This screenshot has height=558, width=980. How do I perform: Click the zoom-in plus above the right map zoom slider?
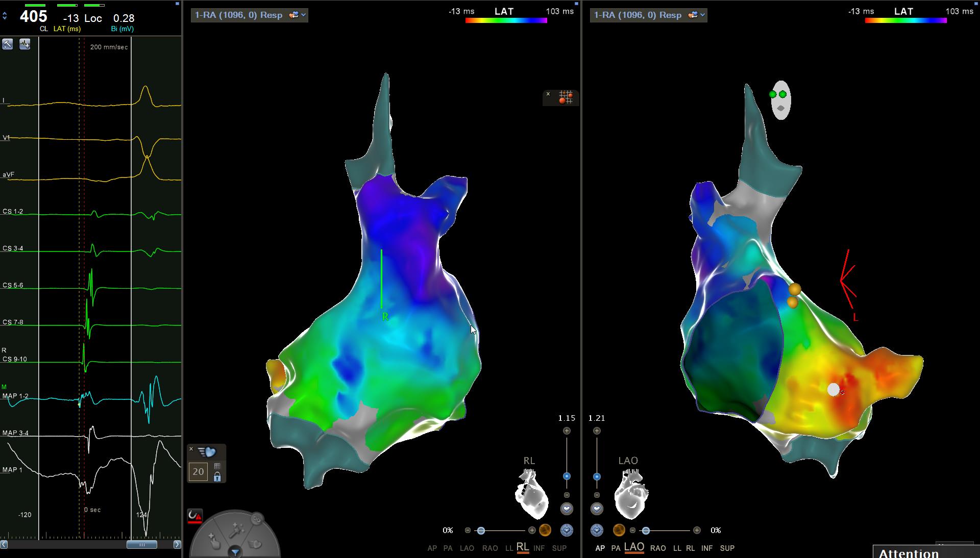pyautogui.click(x=597, y=431)
